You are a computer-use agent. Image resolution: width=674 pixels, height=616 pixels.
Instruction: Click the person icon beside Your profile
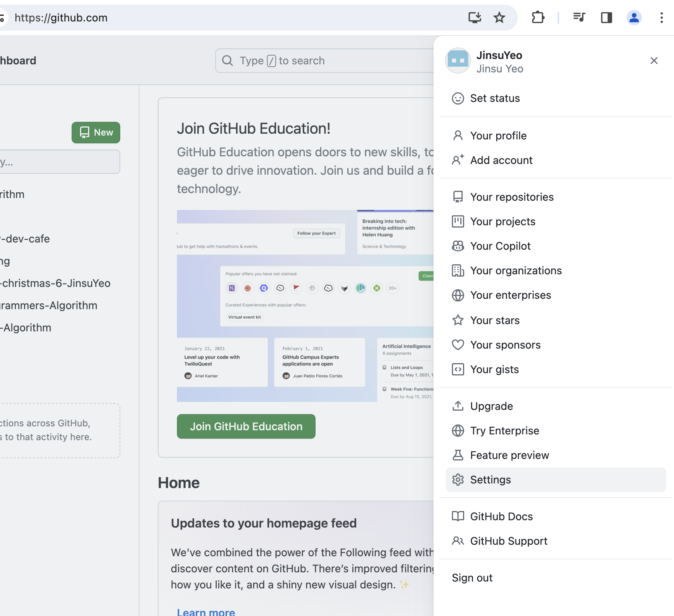point(458,136)
